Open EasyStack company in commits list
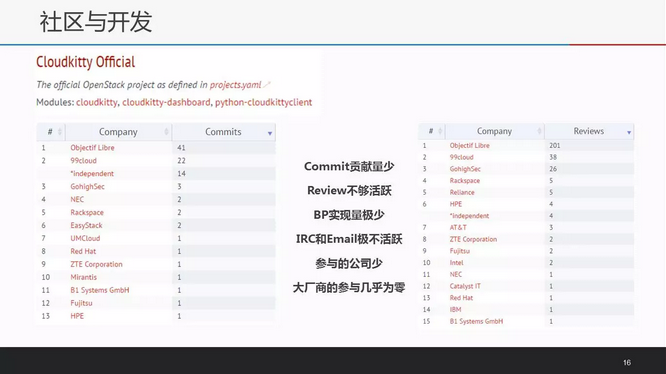 [x=86, y=225]
